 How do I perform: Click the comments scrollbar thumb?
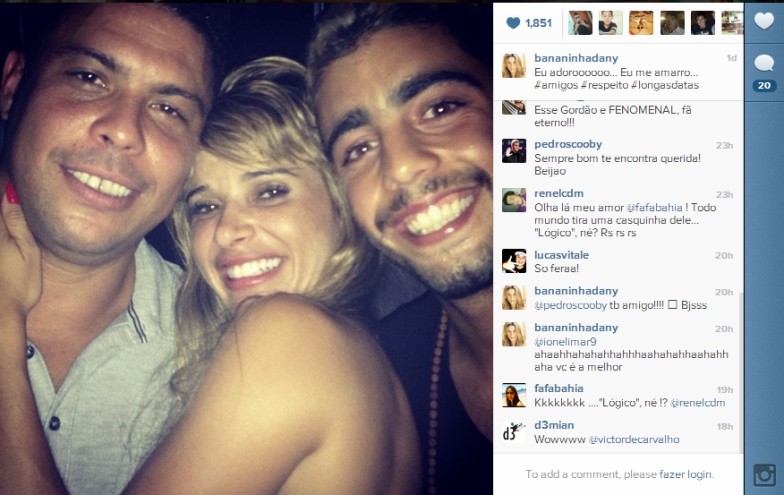click(x=740, y=372)
